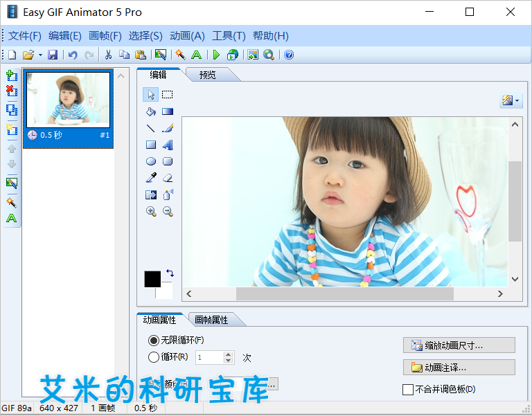Open the 文件(F) menu

(24, 36)
